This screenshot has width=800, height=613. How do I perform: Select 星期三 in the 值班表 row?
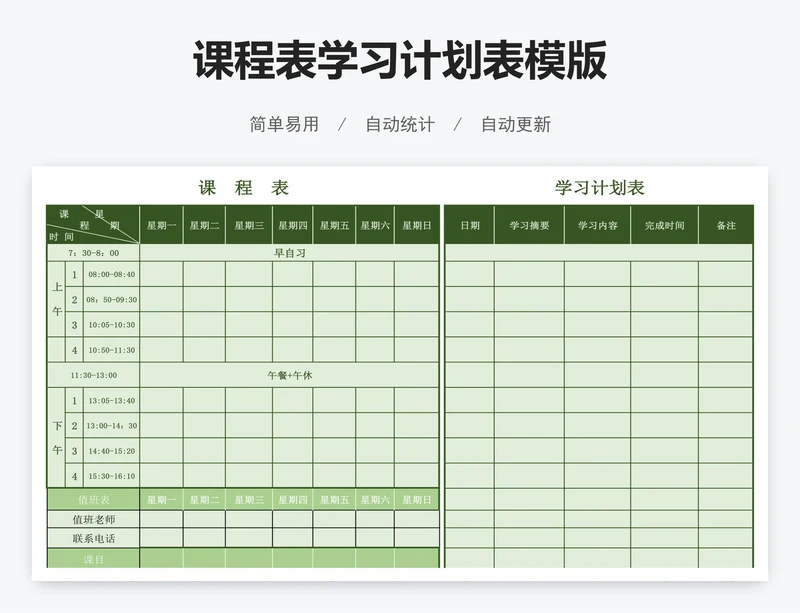pos(249,500)
